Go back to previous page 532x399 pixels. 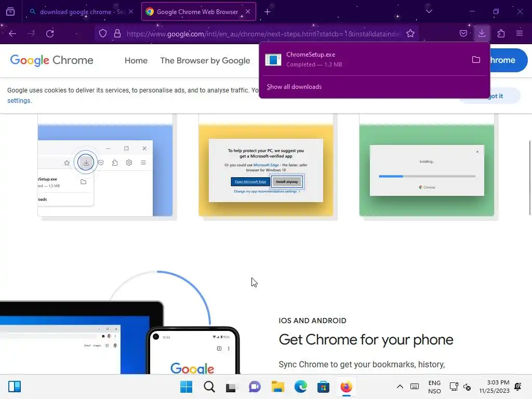point(12,34)
